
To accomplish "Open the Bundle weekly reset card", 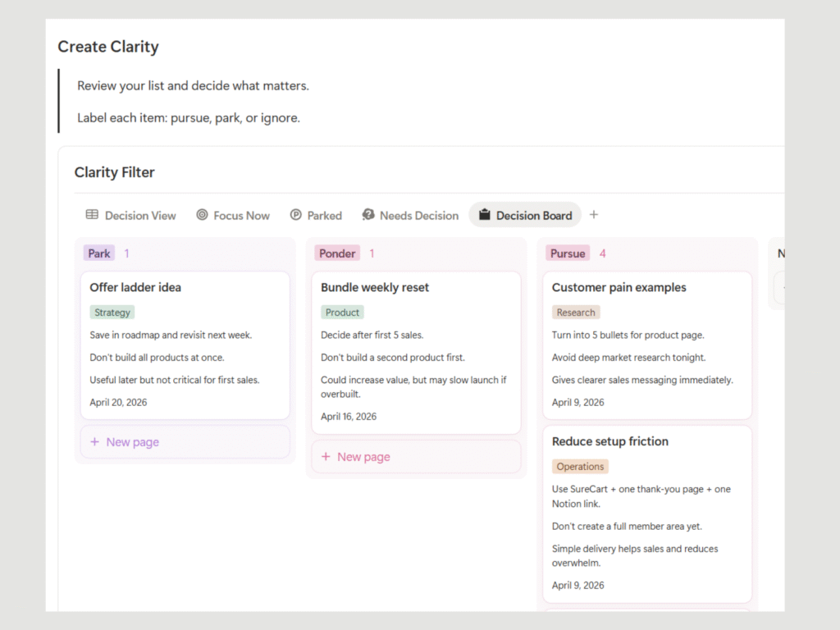I will pos(375,288).
